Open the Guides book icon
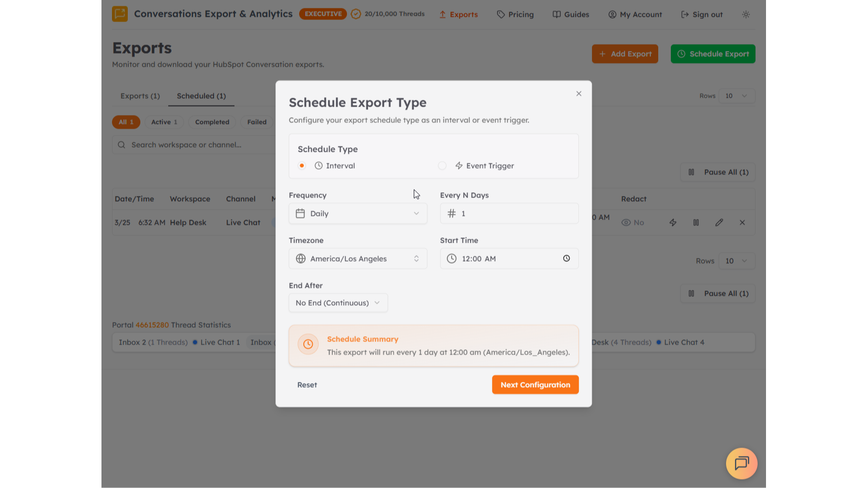868x488 pixels. click(x=557, y=14)
